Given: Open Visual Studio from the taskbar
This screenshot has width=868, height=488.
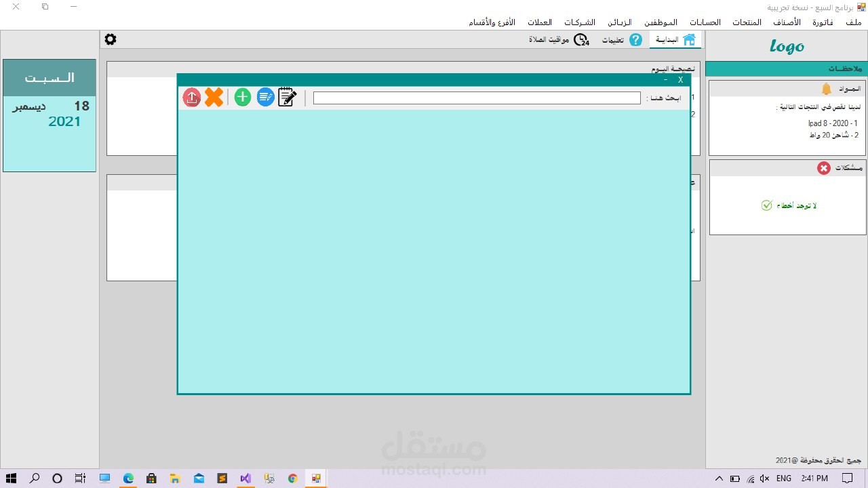Looking at the screenshot, I should point(245,479).
